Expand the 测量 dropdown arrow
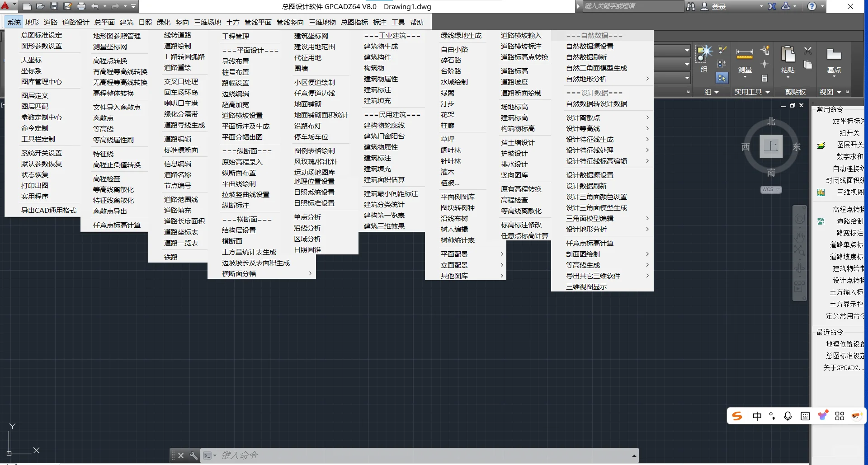Screen dimensions: 868x465 click(745, 78)
